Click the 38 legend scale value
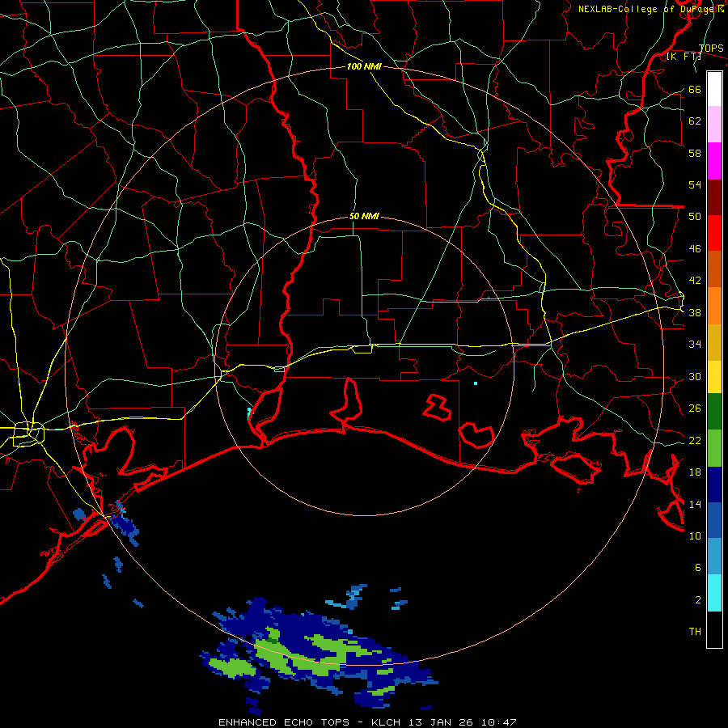This screenshot has width=728, height=728. pyautogui.click(x=695, y=313)
